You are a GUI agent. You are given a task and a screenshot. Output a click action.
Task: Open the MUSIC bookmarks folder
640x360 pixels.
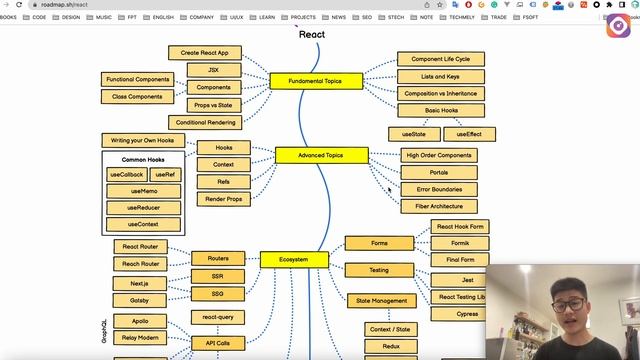(x=99, y=18)
